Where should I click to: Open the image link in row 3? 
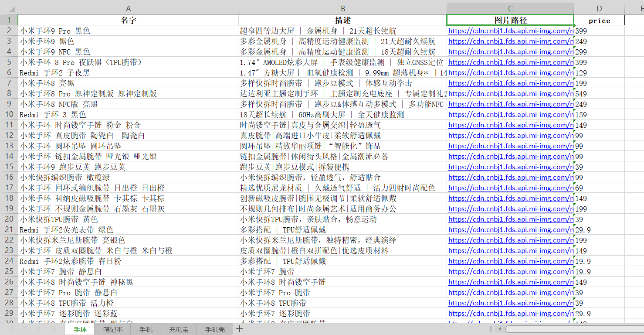point(511,41)
